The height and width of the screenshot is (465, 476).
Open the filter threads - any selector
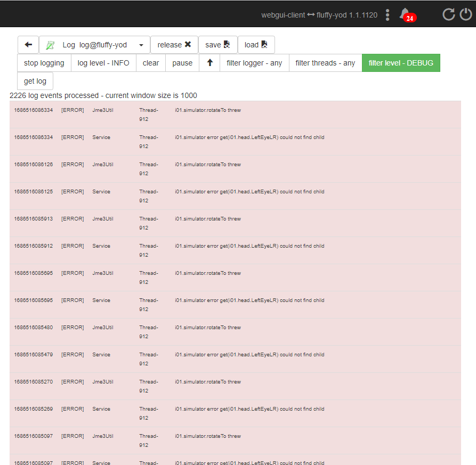tap(325, 63)
